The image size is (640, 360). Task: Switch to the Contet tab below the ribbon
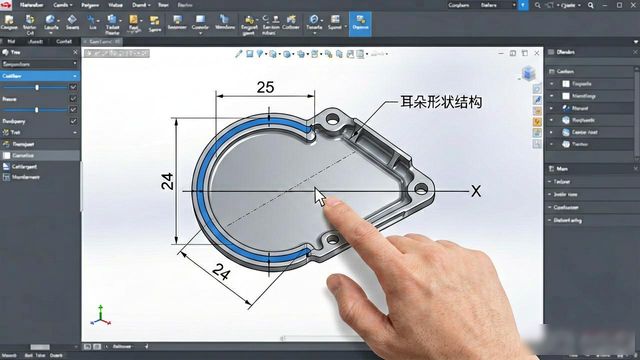click(x=64, y=42)
